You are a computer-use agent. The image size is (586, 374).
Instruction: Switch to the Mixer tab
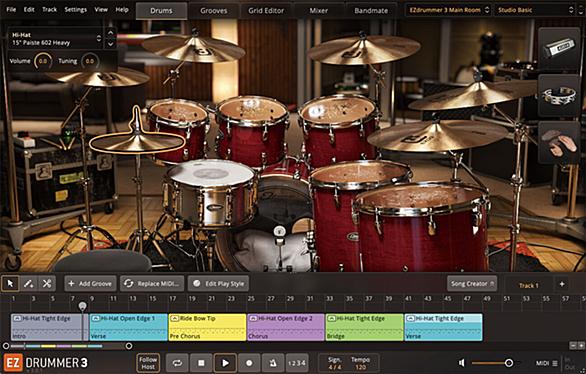click(318, 11)
